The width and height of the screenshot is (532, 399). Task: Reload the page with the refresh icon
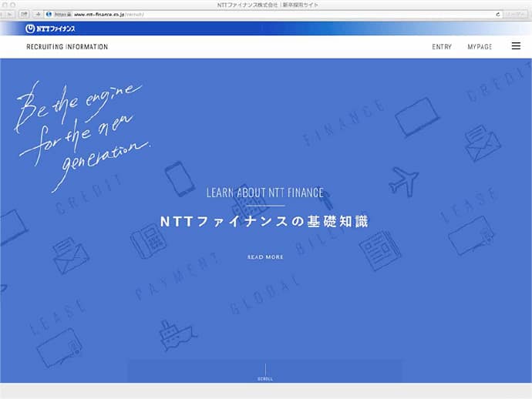point(498,14)
